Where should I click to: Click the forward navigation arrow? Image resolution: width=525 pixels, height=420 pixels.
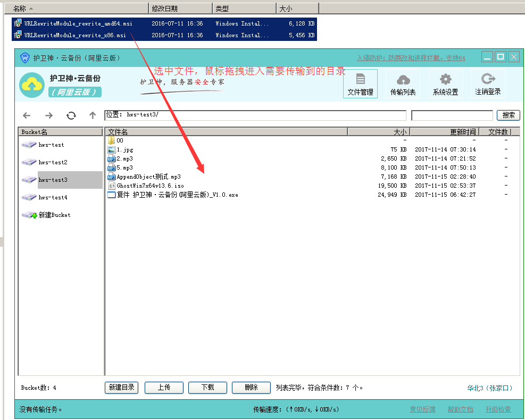(49, 115)
